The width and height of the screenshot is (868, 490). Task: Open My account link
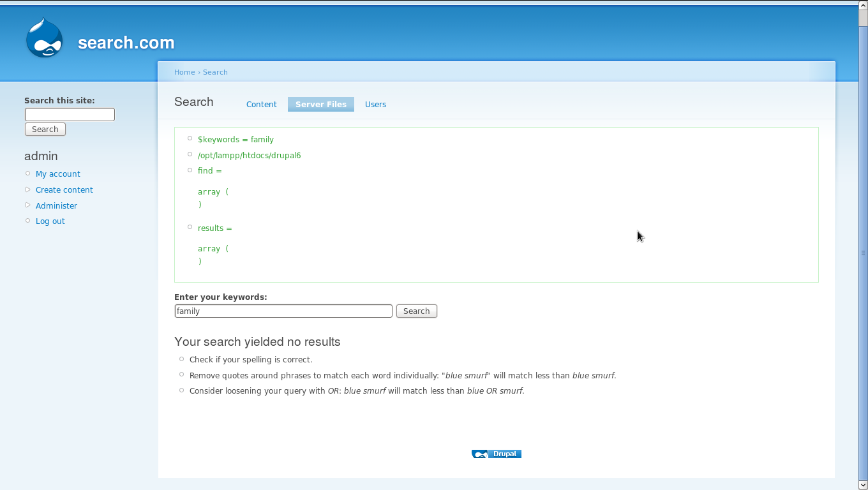click(x=57, y=174)
